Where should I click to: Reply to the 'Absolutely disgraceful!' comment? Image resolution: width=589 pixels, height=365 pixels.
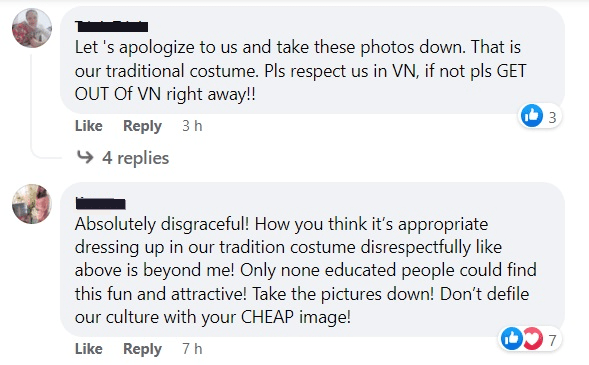point(142,349)
